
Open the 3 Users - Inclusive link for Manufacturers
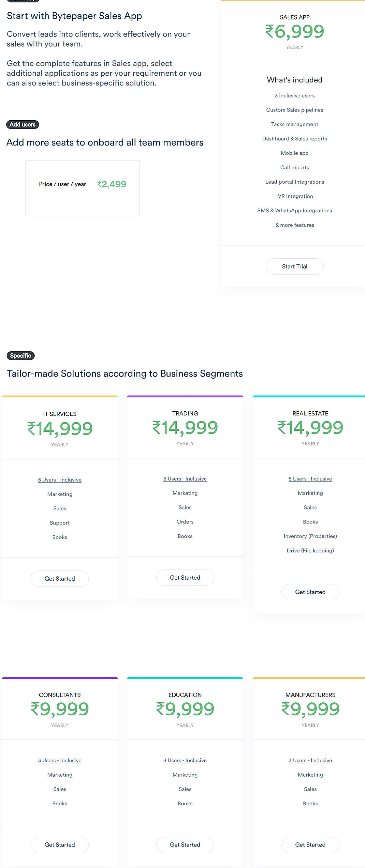(x=310, y=760)
